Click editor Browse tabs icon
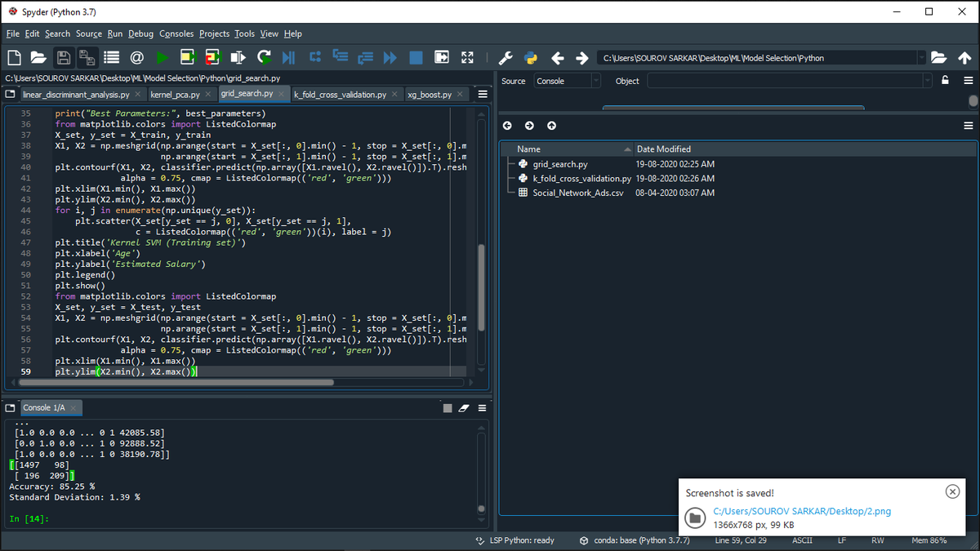Viewport: 980px width, 551px height. click(x=10, y=95)
